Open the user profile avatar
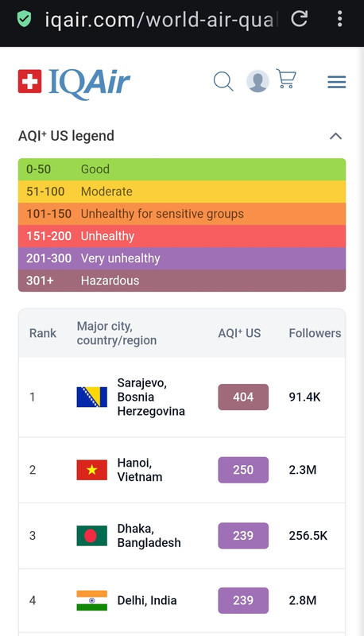This screenshot has width=364, height=636. tap(258, 81)
